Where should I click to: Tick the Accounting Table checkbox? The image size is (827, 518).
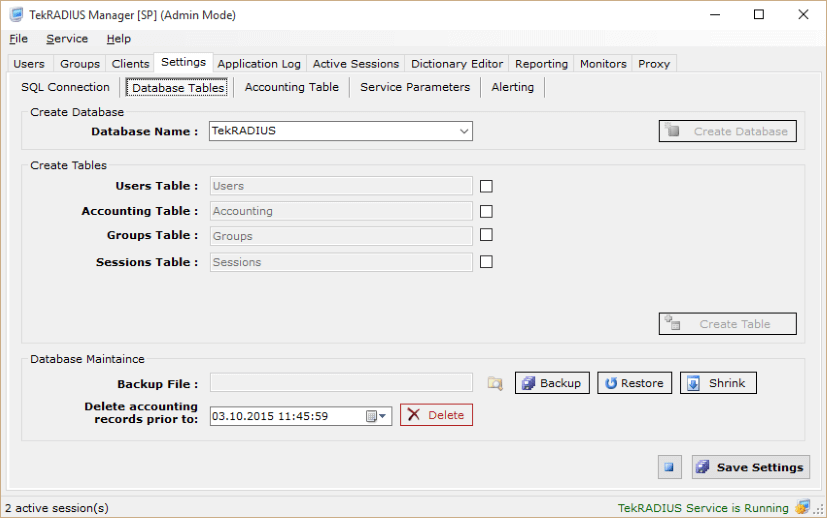click(486, 212)
